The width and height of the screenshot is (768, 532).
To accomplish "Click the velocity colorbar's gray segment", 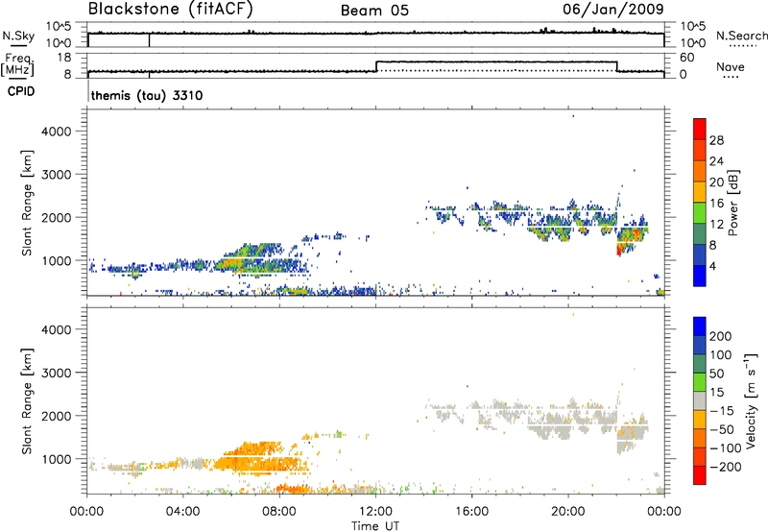I will 700,400.
